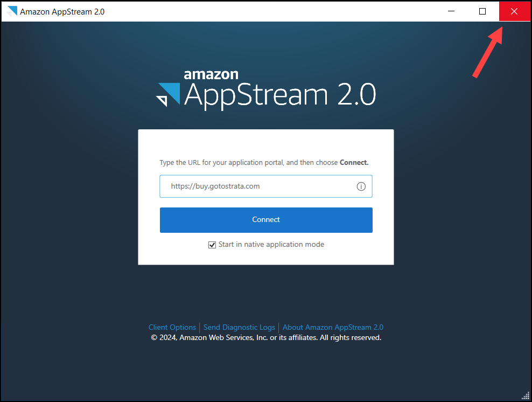Viewport: 532px width, 402px height.
Task: Click Send Diagnostic Logs
Action: 239,327
